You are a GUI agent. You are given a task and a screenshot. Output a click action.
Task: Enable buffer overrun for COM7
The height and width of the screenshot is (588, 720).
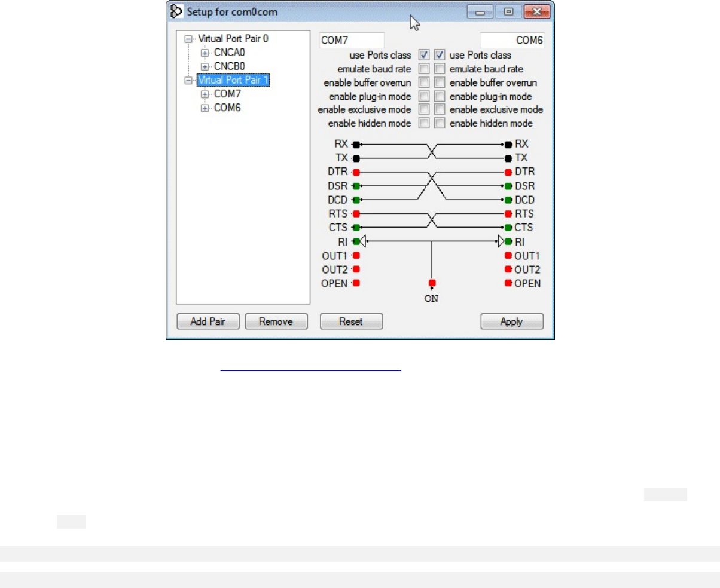424,82
